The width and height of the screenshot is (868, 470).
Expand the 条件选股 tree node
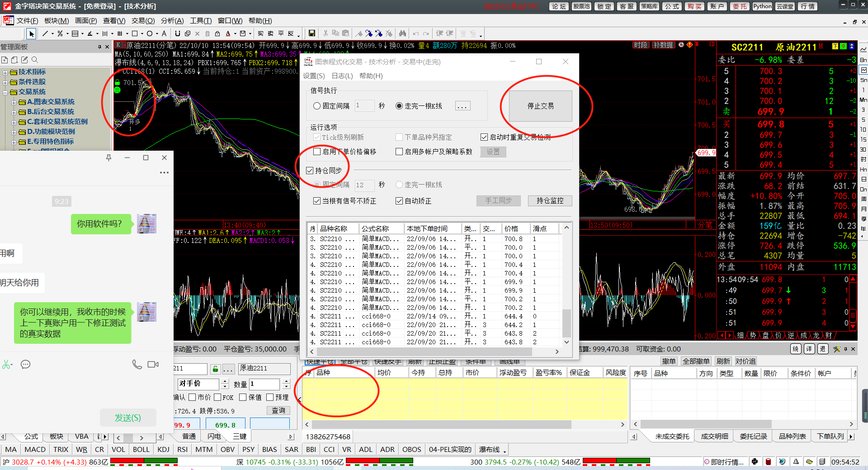[5, 82]
